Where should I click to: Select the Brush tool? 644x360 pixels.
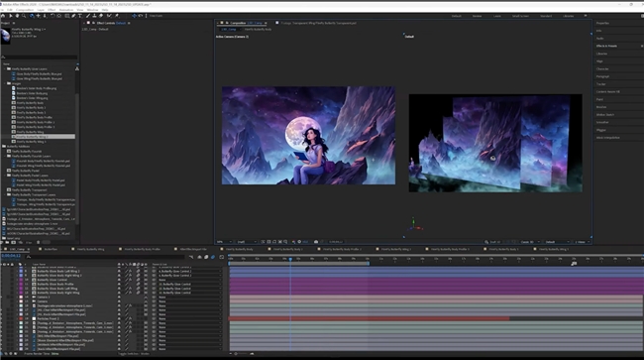(88, 16)
